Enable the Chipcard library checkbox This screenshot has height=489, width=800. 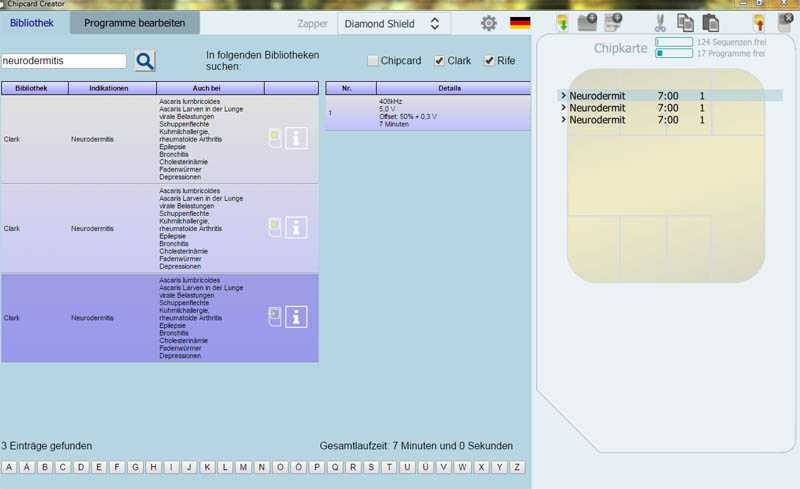(x=373, y=61)
